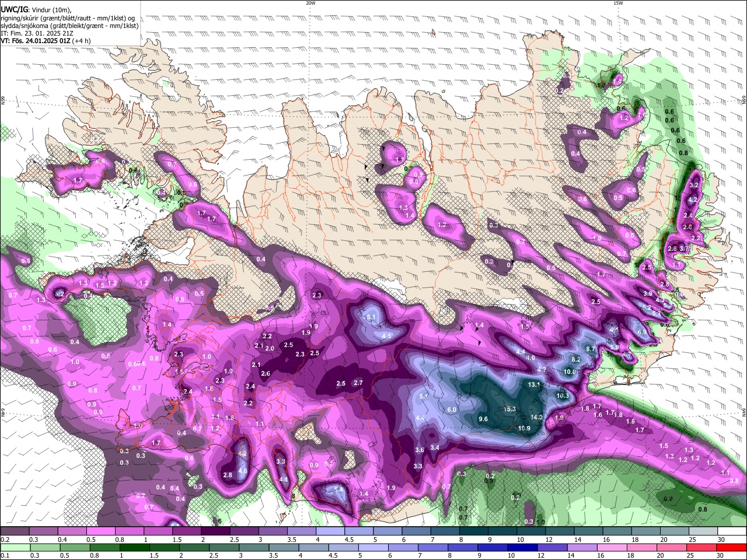Click the 30 label in the top legend row

721,540
